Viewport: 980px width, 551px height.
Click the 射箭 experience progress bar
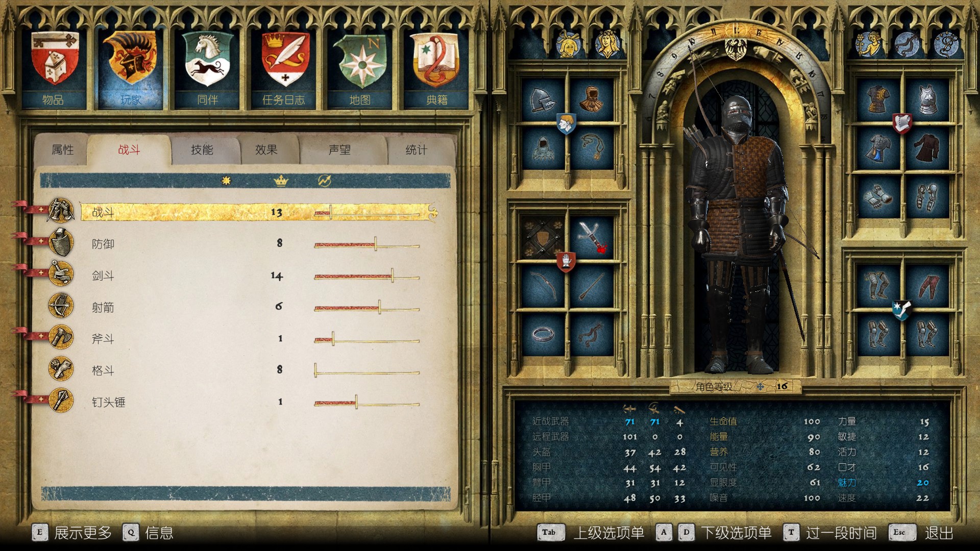[x=366, y=308]
